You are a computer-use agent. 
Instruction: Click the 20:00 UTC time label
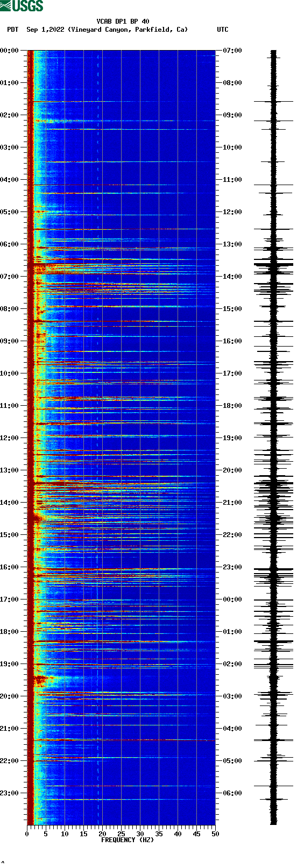232,470
